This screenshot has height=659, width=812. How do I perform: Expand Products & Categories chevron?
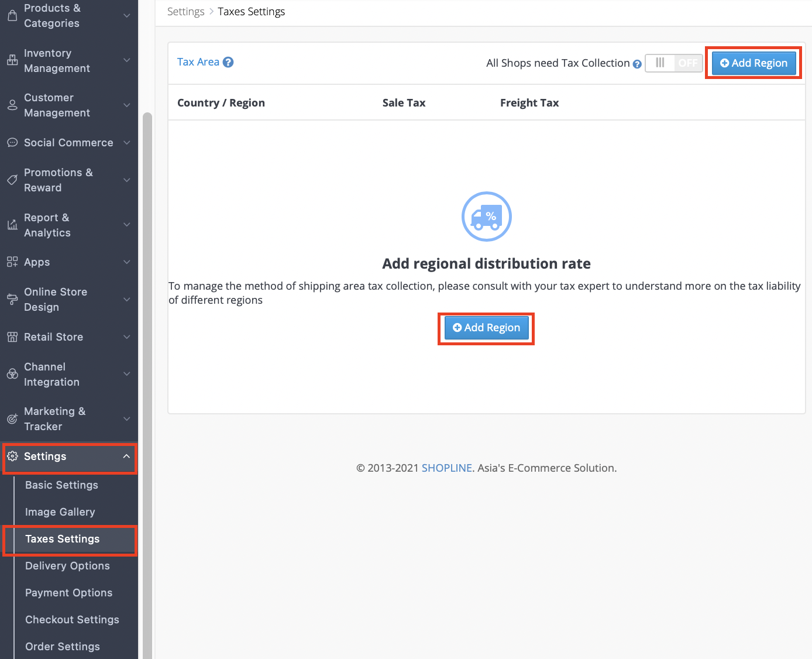click(x=126, y=16)
